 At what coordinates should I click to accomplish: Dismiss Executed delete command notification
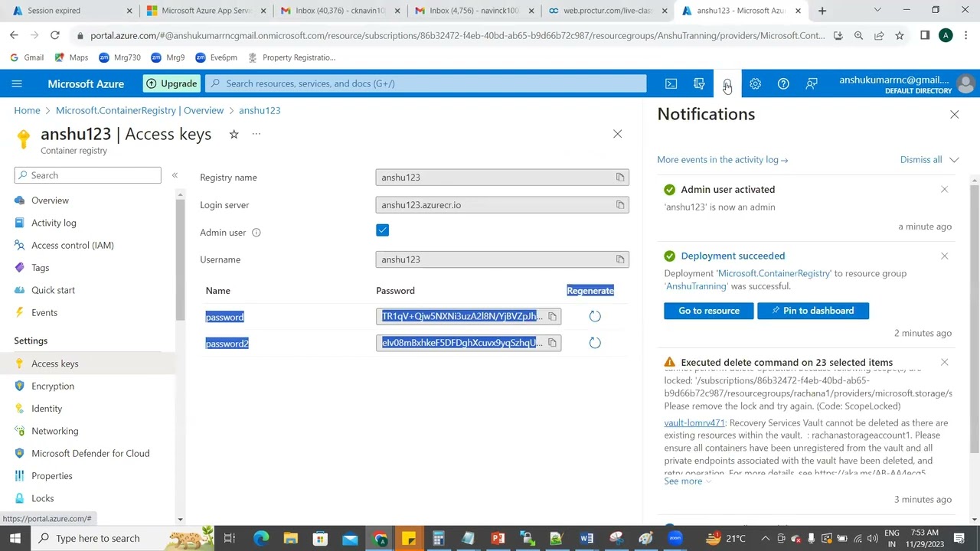944,362
